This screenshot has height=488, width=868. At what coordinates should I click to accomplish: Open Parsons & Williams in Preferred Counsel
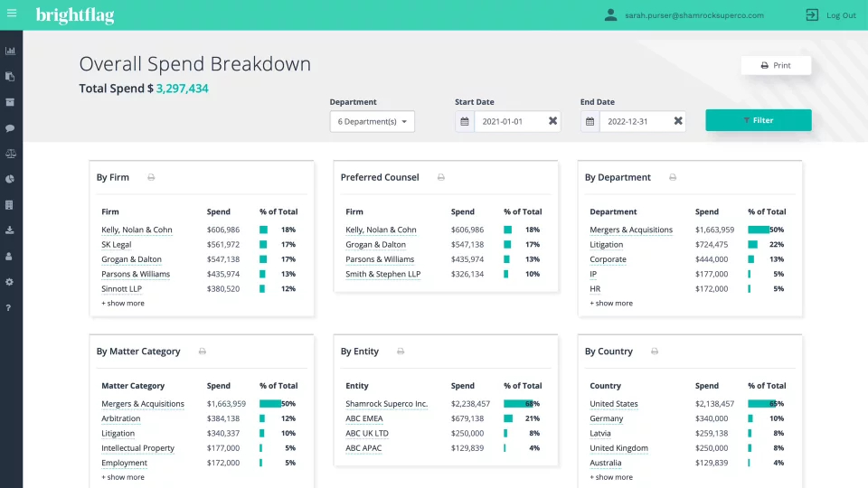(380, 259)
